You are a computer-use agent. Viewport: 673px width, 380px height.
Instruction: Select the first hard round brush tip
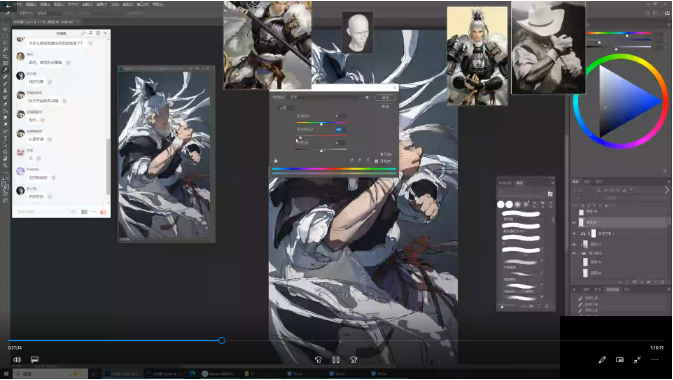500,204
